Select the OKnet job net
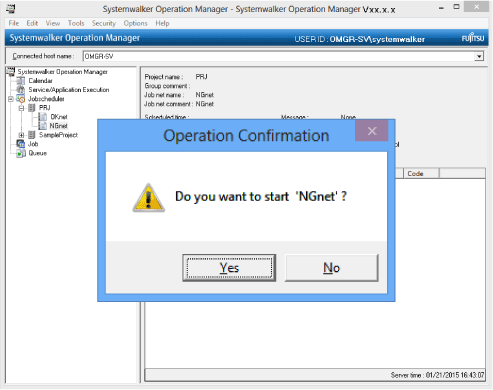Screen dimensions: 493x390 point(59,117)
